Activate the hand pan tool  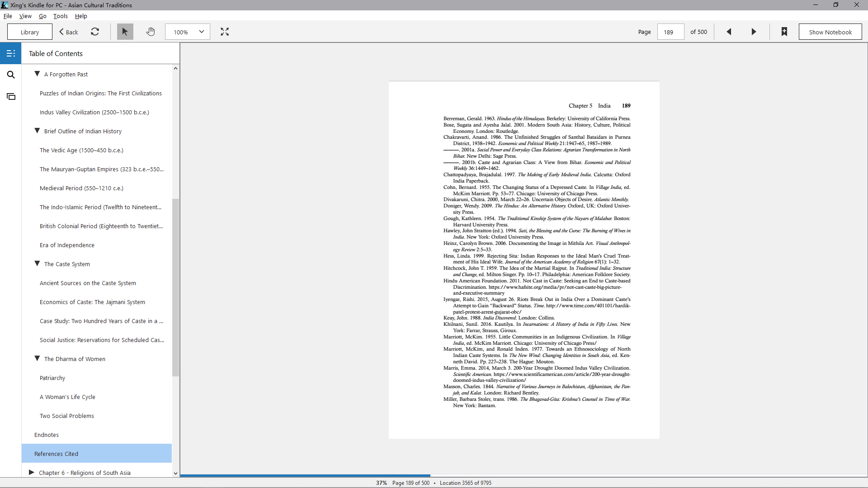point(151,32)
